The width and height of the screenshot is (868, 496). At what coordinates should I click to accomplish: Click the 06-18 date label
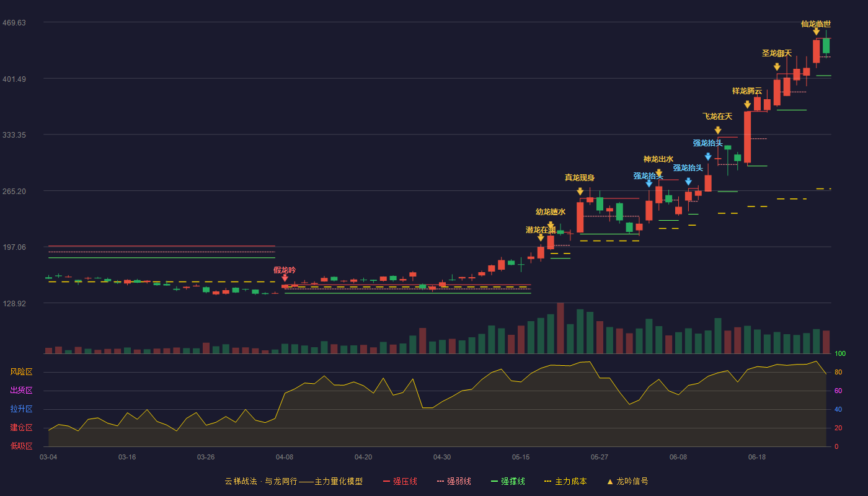click(757, 457)
